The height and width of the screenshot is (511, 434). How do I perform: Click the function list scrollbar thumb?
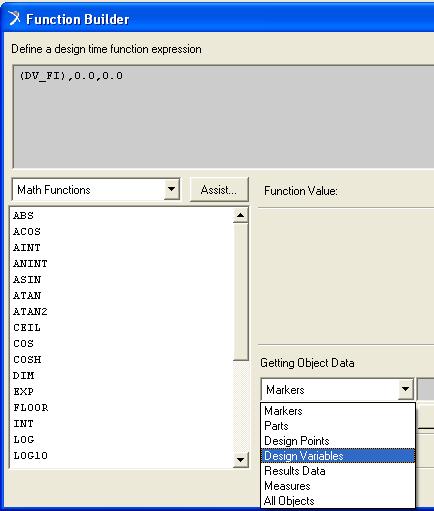tap(240, 292)
